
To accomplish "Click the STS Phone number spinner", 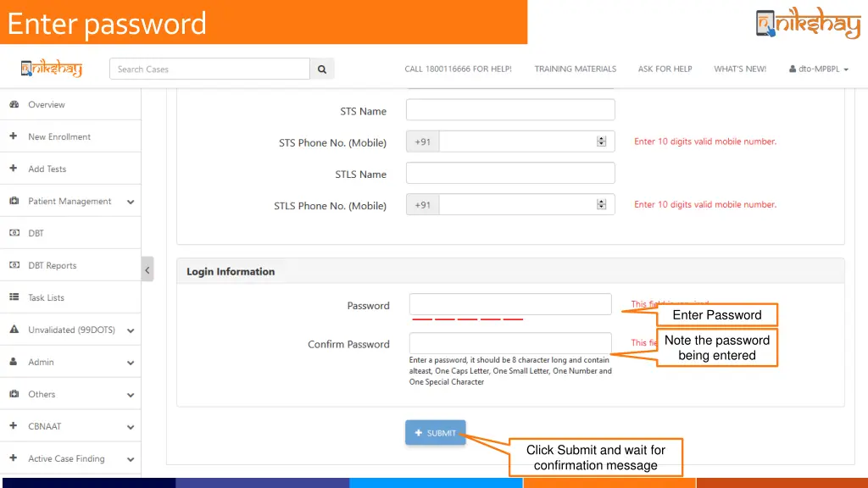I will click(601, 141).
